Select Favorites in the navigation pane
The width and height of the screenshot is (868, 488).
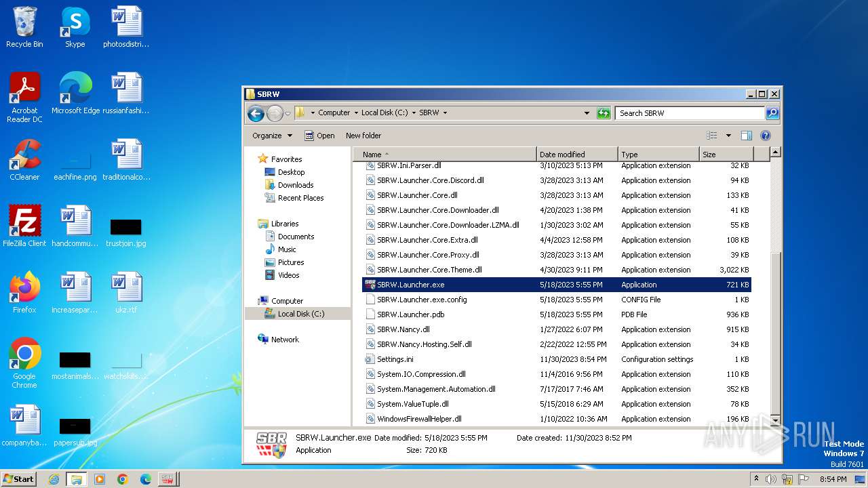tap(286, 159)
